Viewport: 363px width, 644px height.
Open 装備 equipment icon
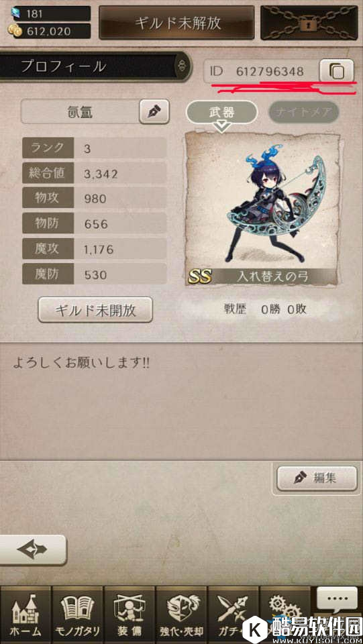[129, 614]
